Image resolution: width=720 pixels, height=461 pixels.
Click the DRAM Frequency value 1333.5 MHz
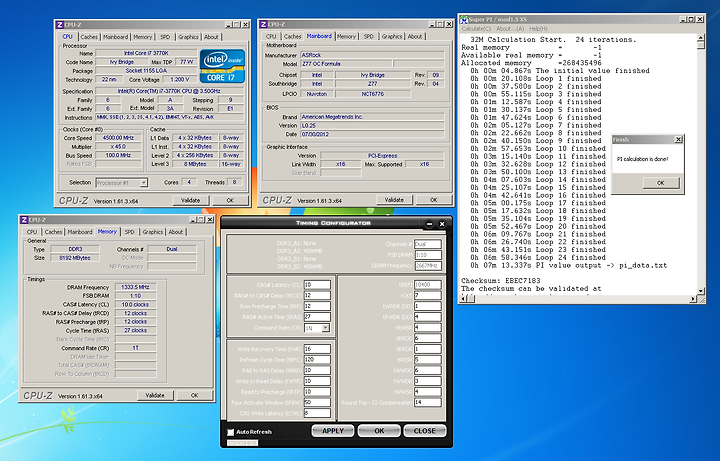(135, 287)
